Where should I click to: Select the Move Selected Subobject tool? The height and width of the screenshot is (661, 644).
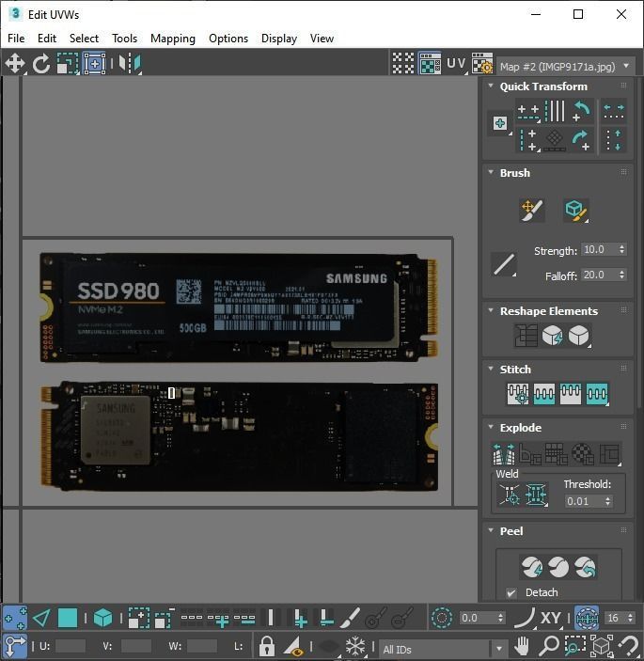point(15,64)
